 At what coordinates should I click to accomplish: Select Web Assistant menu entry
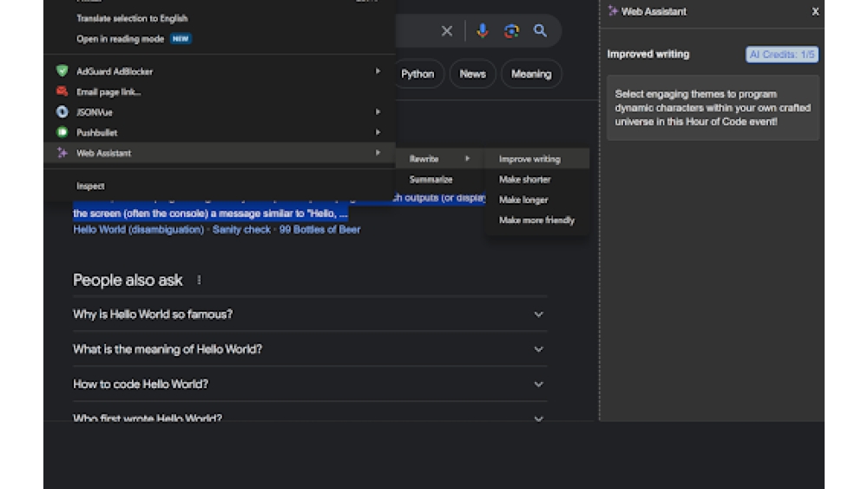point(220,153)
